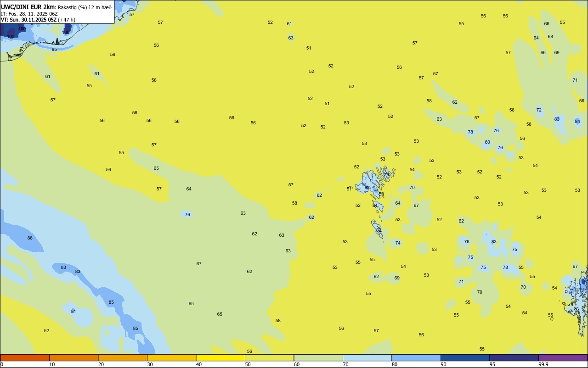
Task: Click the dark blue 90–95 legend swatch
Action: [465, 357]
